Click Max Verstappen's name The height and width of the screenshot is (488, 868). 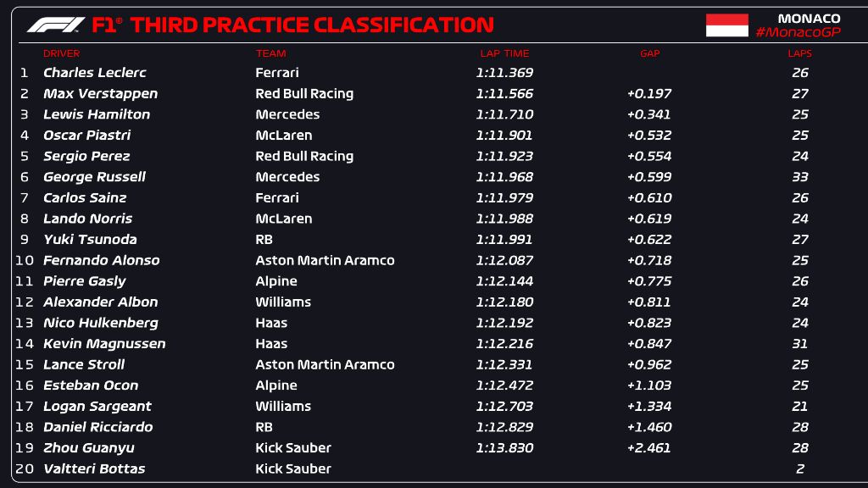coord(100,94)
